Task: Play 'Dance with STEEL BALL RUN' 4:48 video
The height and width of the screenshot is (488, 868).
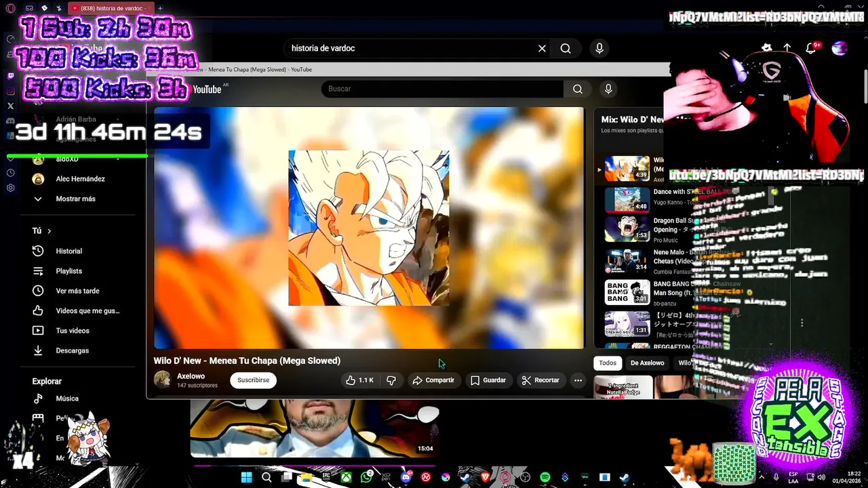Action: (x=627, y=199)
